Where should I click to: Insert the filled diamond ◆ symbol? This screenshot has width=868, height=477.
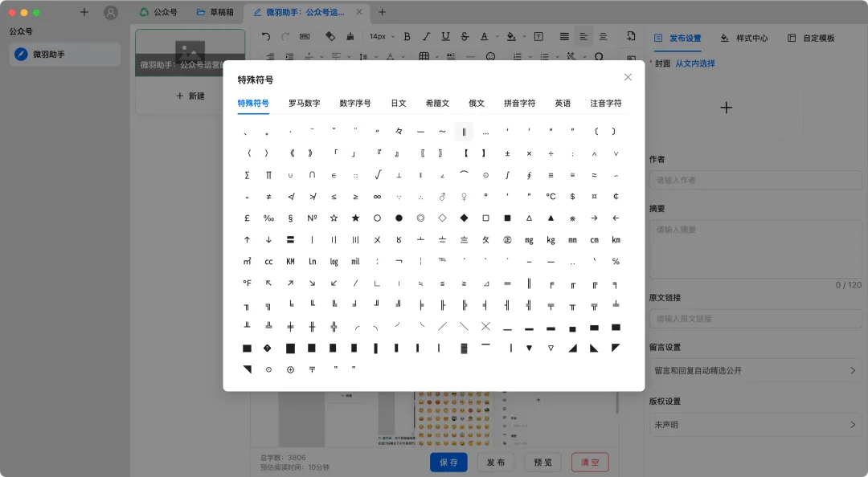tap(464, 218)
